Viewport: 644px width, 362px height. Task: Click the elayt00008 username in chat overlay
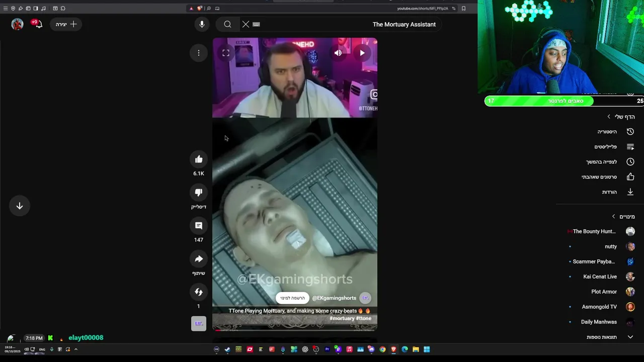(x=86, y=338)
